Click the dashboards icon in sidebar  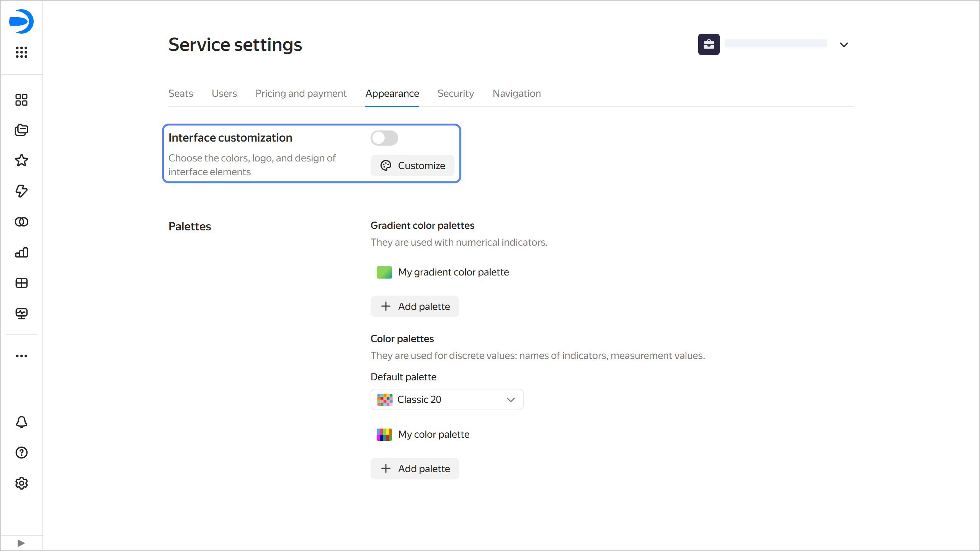(x=21, y=100)
